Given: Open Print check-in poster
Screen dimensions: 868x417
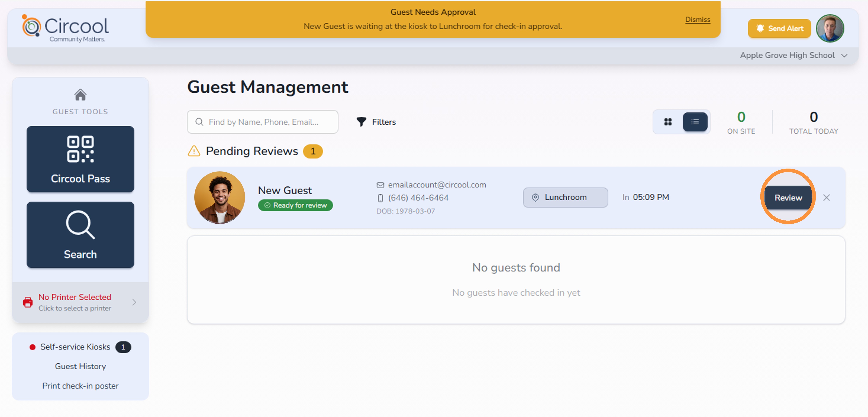Looking at the screenshot, I should point(80,386).
